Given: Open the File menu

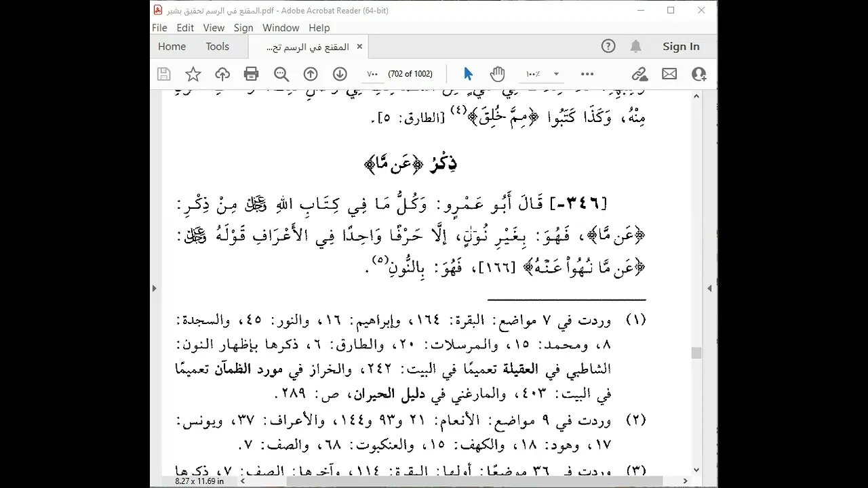Looking at the screenshot, I should tap(159, 28).
